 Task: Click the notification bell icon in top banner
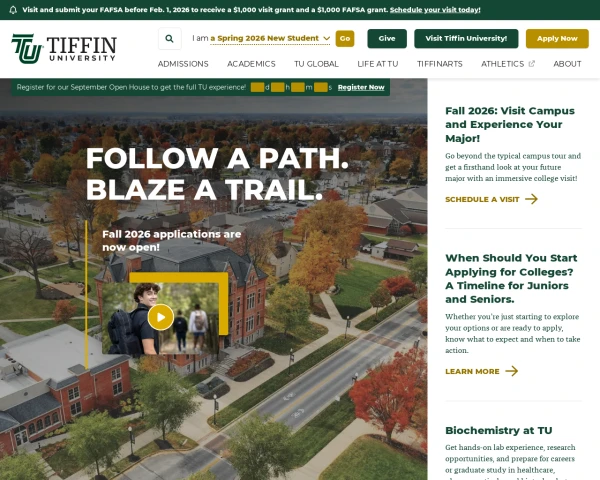(13, 10)
